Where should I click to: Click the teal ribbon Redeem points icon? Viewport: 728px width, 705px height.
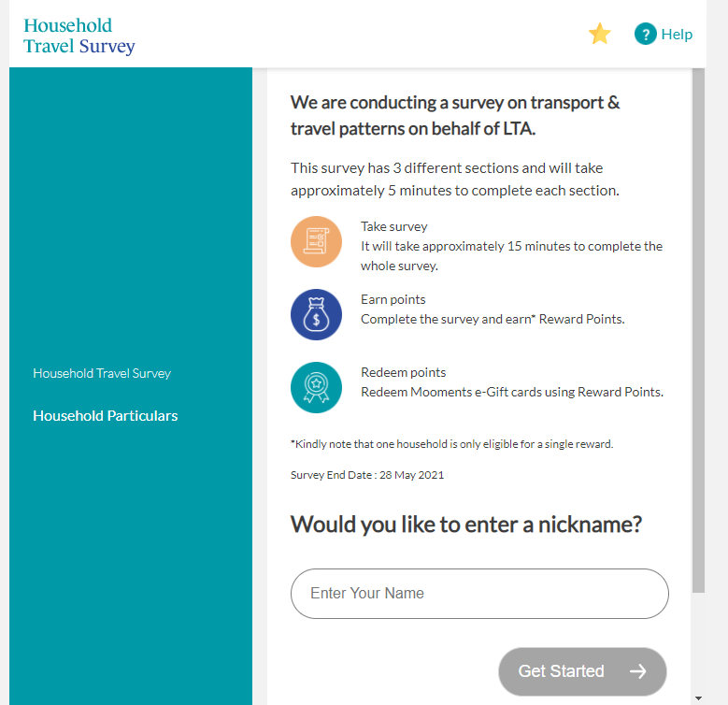(316, 387)
